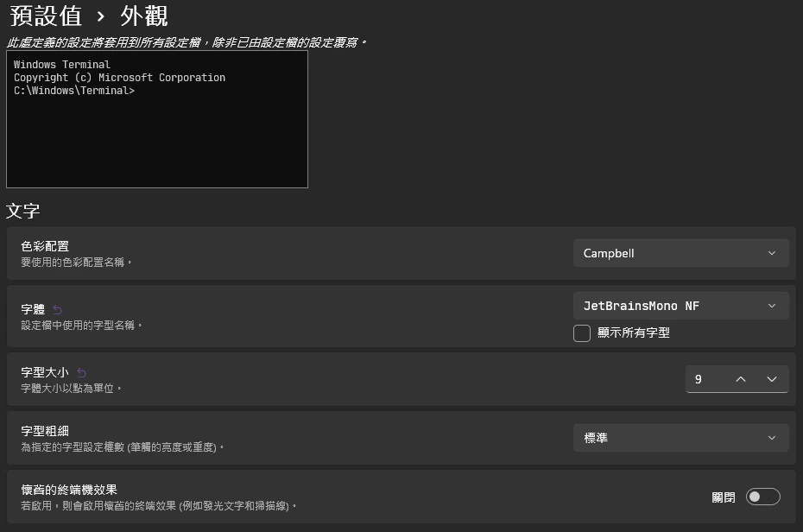Screen dimensions: 803x532
Task: Click the font size value field showing 9
Action: (704, 379)
